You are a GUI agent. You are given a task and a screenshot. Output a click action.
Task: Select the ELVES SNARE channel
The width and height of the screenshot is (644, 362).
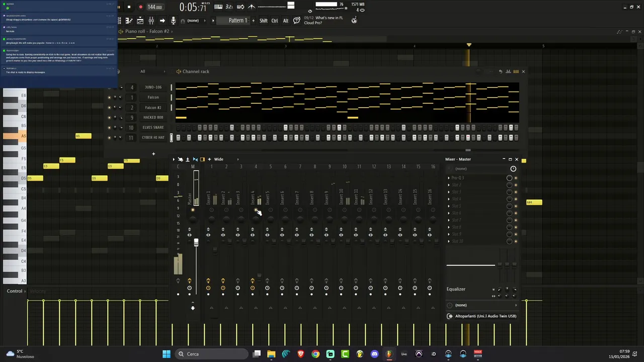tap(153, 127)
